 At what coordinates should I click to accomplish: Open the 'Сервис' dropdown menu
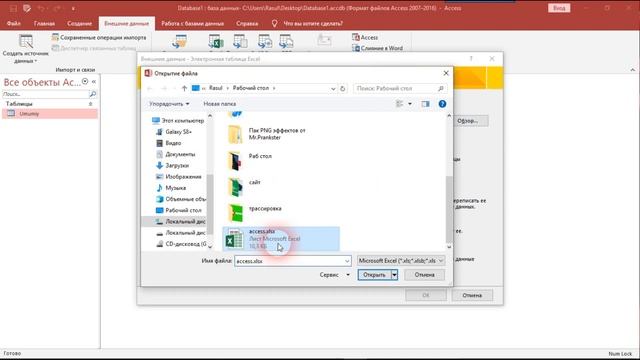[335, 275]
